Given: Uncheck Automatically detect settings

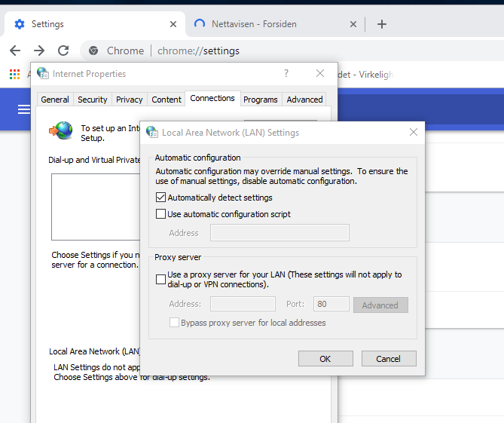Looking at the screenshot, I should click(160, 198).
